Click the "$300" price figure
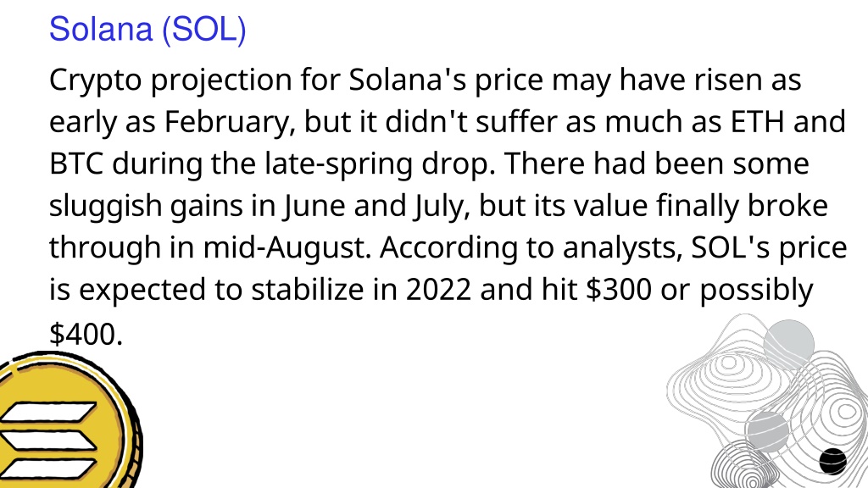This screenshot has width=868, height=488. (618, 290)
